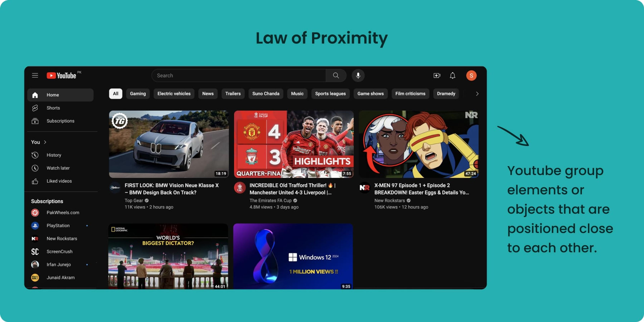Click the Liked videos thumbs-up icon
The image size is (644, 322).
35,181
